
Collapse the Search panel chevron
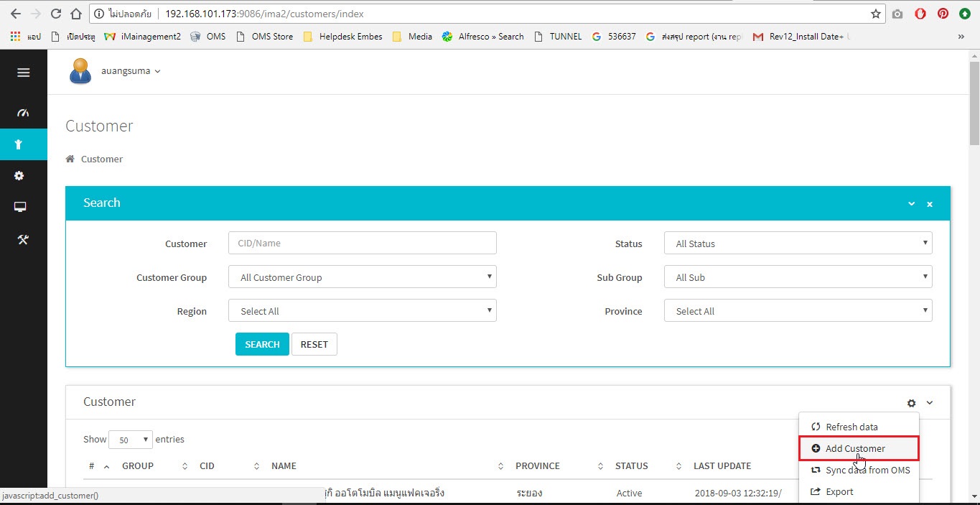(912, 204)
